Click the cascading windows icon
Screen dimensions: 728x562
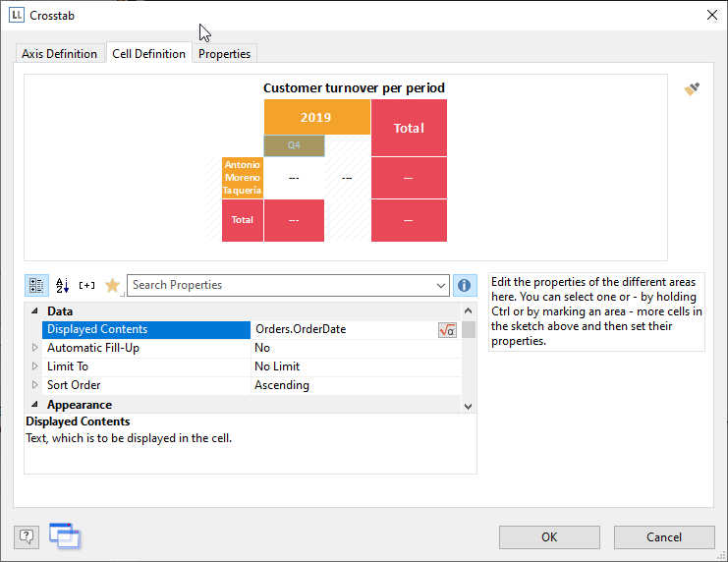tap(64, 535)
